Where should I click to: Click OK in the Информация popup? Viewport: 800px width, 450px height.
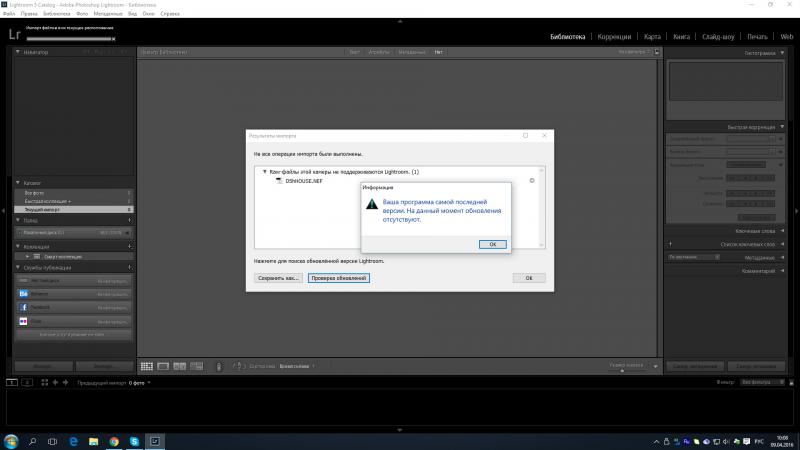pyautogui.click(x=492, y=244)
